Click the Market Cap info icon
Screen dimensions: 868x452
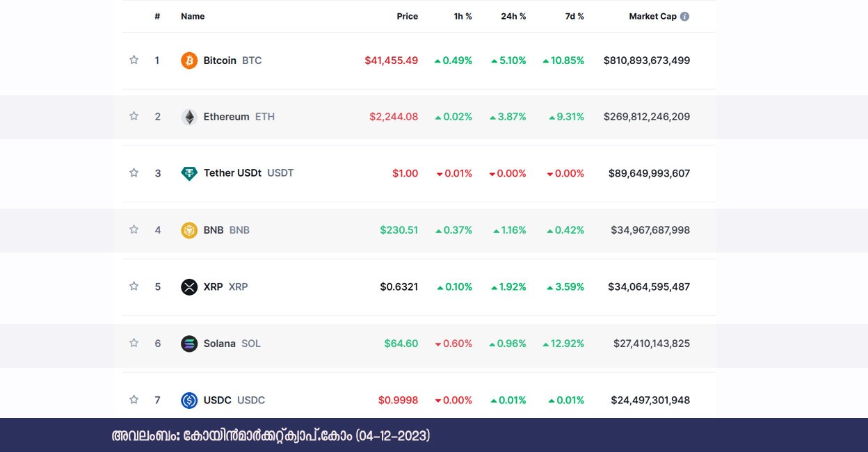(684, 17)
